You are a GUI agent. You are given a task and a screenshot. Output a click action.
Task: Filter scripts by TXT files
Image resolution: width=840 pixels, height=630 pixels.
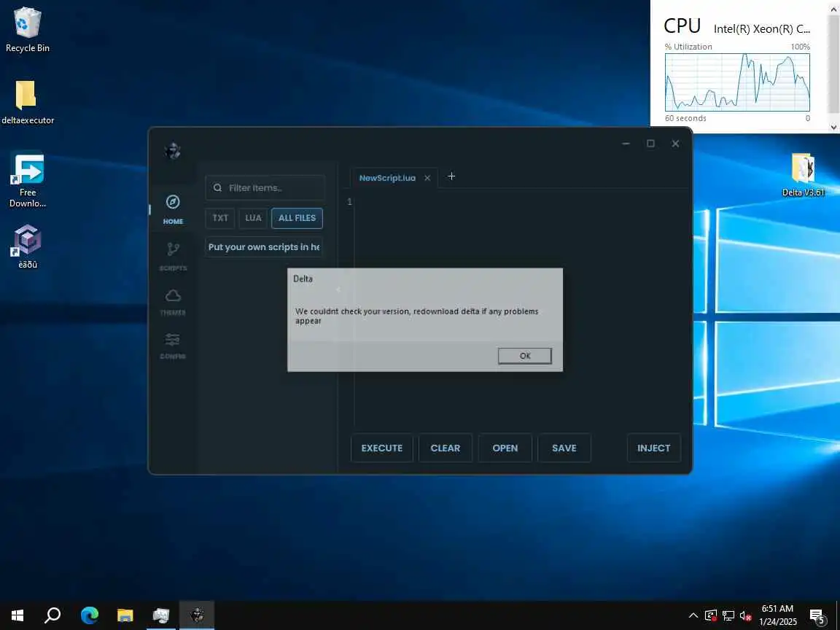coord(220,218)
